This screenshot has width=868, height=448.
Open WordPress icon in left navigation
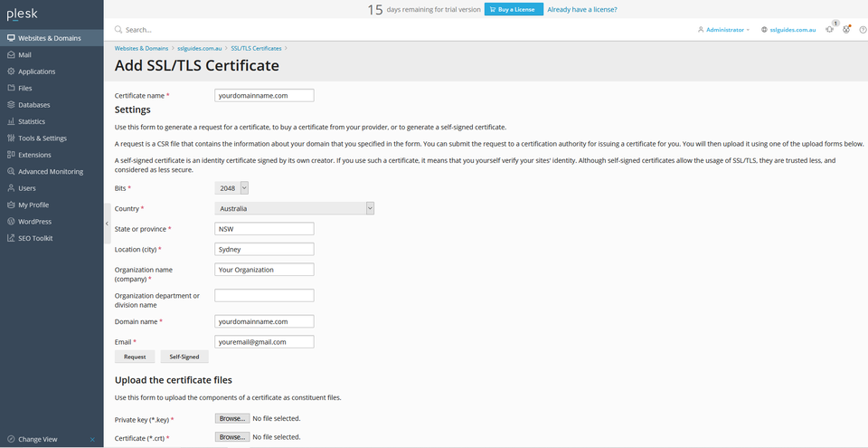coord(11,222)
